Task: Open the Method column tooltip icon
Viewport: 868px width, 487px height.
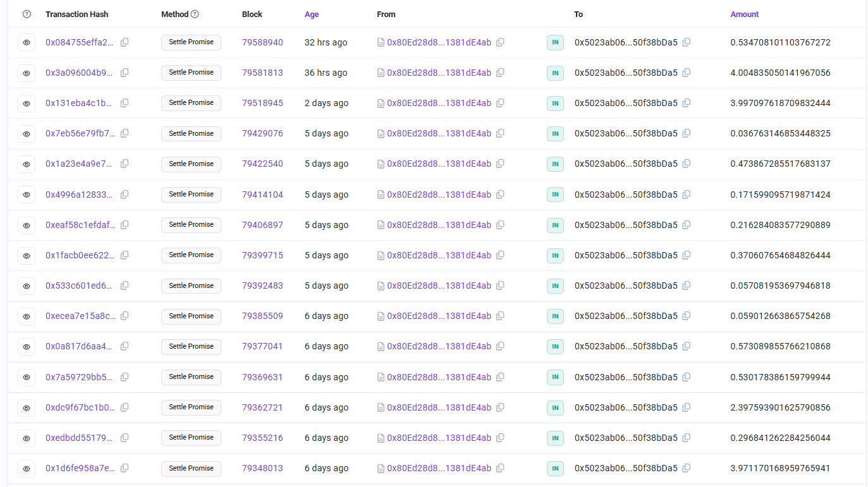Action: 195,13
